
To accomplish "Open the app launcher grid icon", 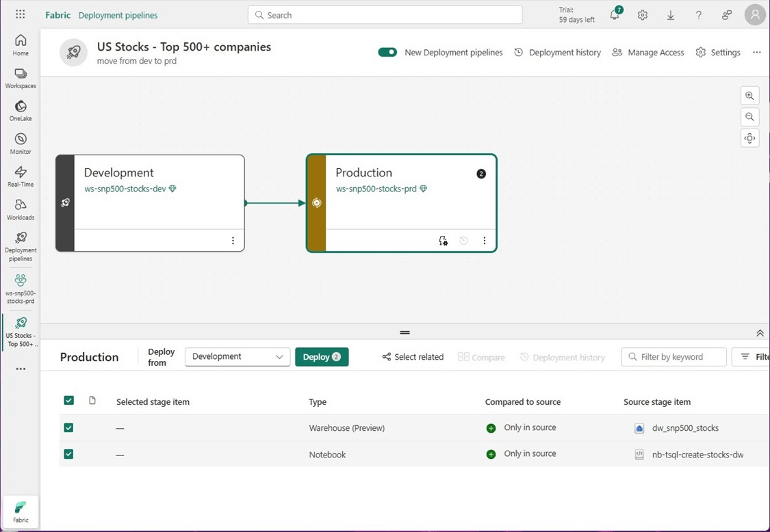I will click(20, 14).
